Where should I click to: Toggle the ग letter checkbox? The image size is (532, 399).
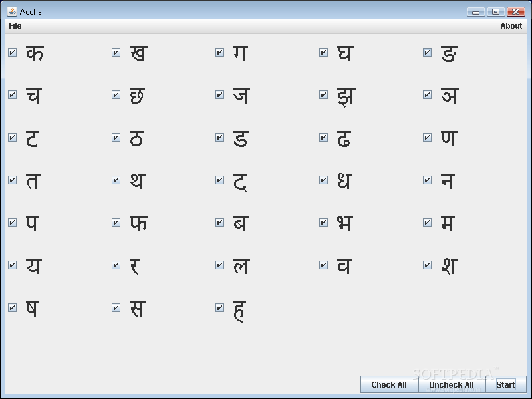coord(220,53)
